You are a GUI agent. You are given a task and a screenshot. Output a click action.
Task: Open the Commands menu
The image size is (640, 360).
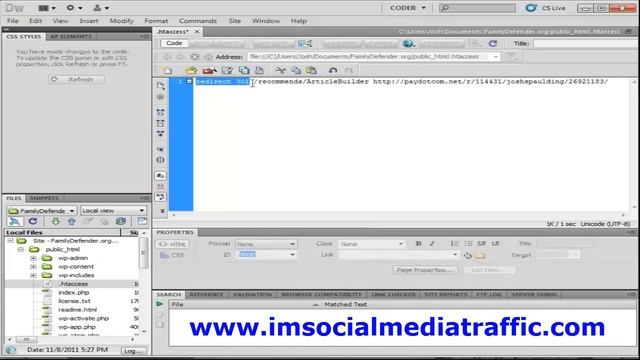(x=198, y=21)
